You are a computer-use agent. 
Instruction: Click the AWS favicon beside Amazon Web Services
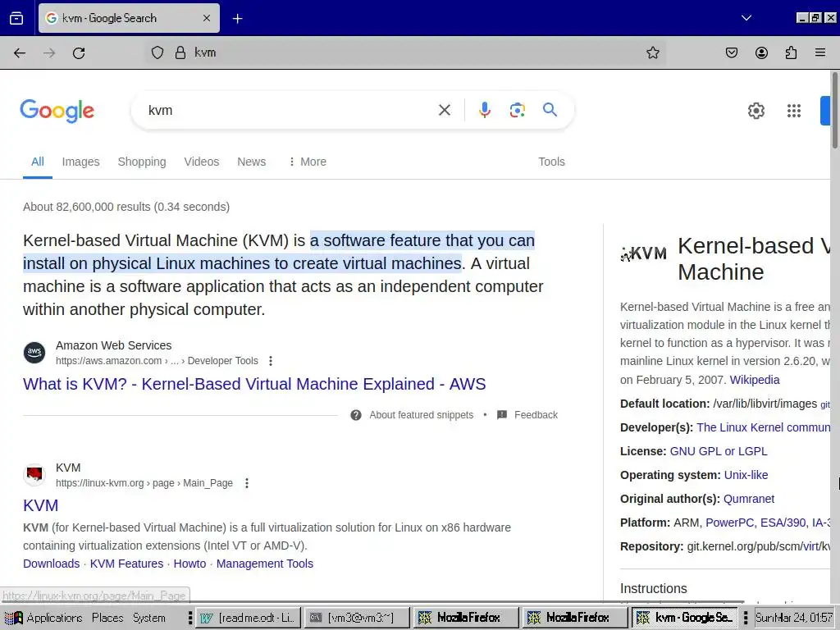pyautogui.click(x=34, y=353)
